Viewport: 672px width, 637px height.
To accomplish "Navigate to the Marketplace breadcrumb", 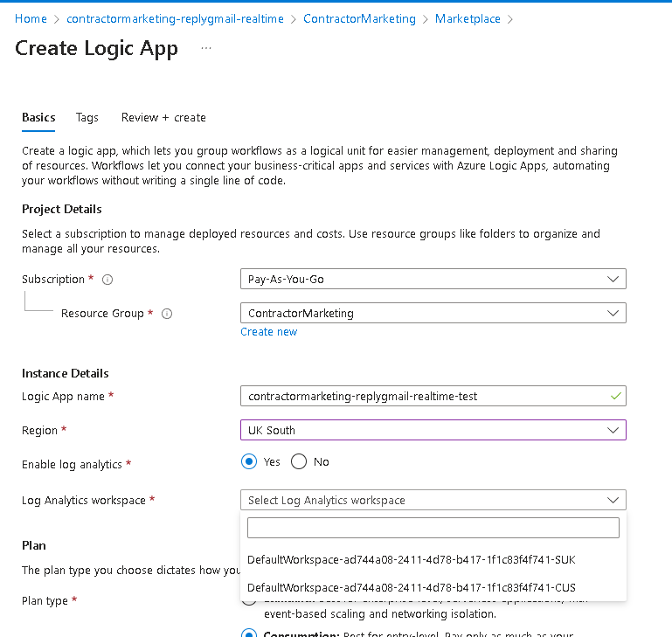I will [468, 19].
